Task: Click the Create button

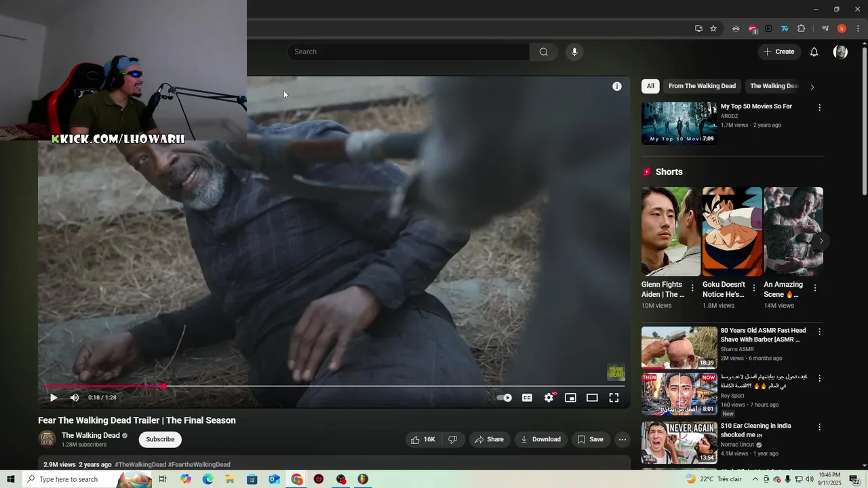Action: [778, 52]
